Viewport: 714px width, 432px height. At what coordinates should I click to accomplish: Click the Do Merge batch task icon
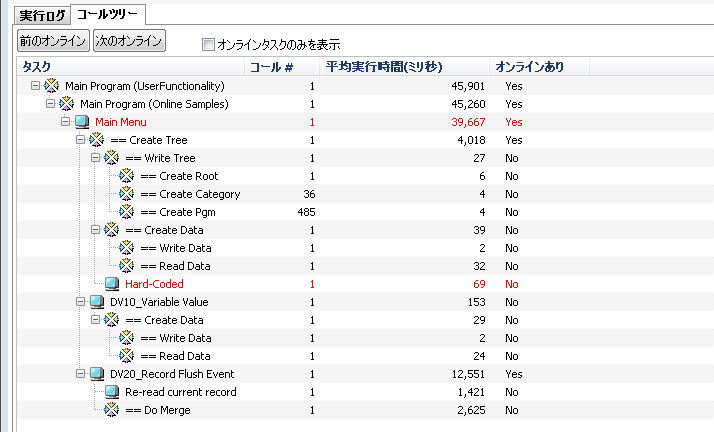tap(112, 410)
